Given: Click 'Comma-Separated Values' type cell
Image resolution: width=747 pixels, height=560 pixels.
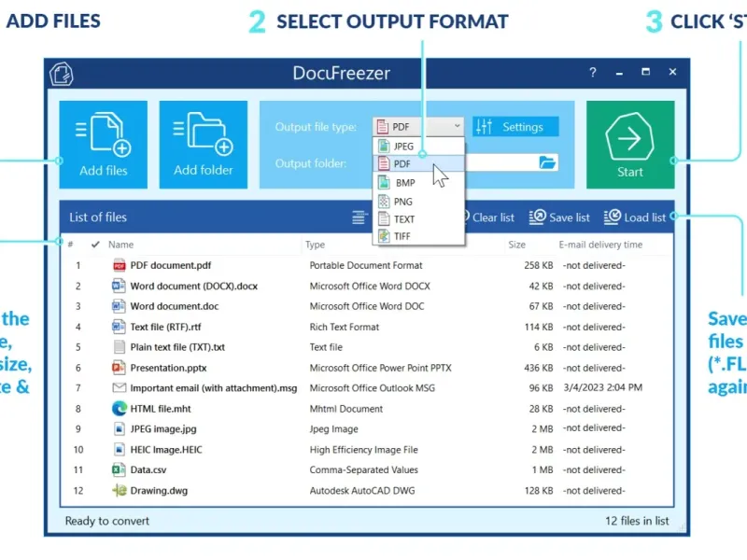Looking at the screenshot, I should (x=363, y=470).
